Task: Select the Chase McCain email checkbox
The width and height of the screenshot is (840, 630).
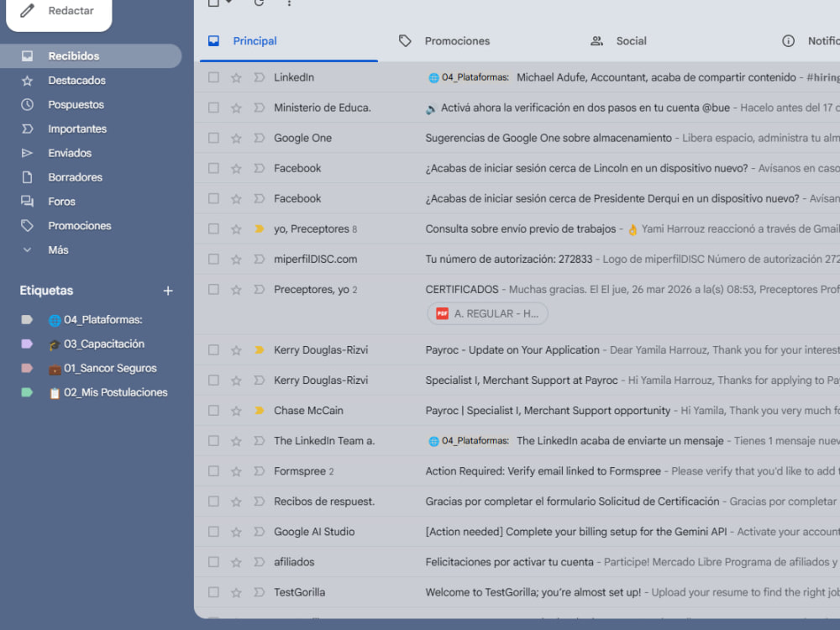Action: coord(213,411)
